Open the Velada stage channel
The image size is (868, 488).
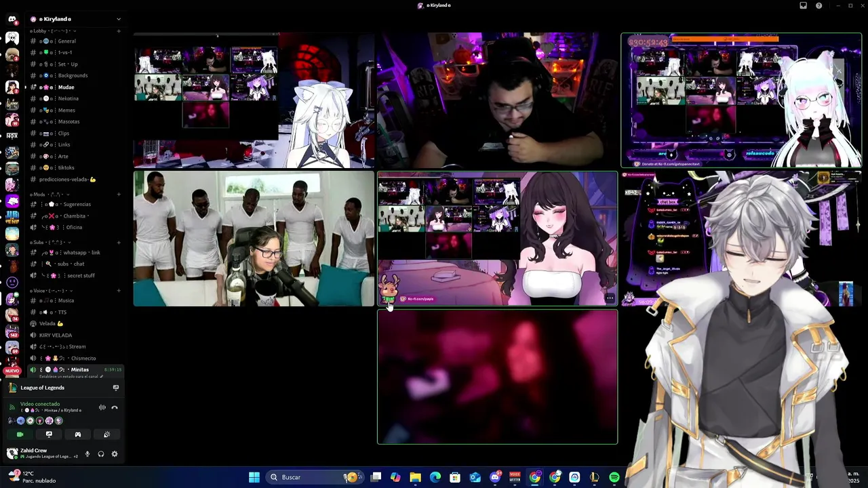(x=75, y=324)
